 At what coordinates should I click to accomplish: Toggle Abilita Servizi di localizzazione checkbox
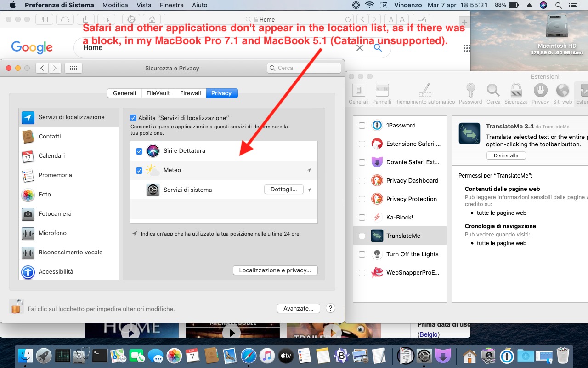tap(133, 118)
